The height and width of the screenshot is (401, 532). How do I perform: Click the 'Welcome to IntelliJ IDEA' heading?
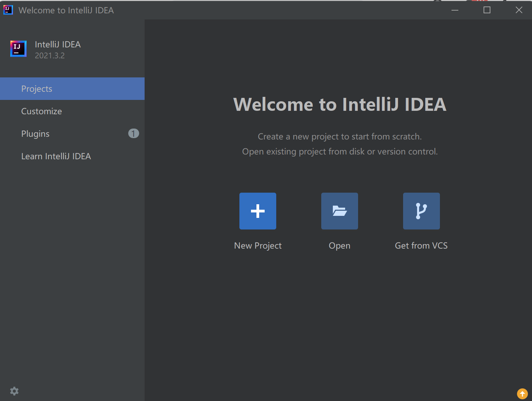[x=340, y=104]
